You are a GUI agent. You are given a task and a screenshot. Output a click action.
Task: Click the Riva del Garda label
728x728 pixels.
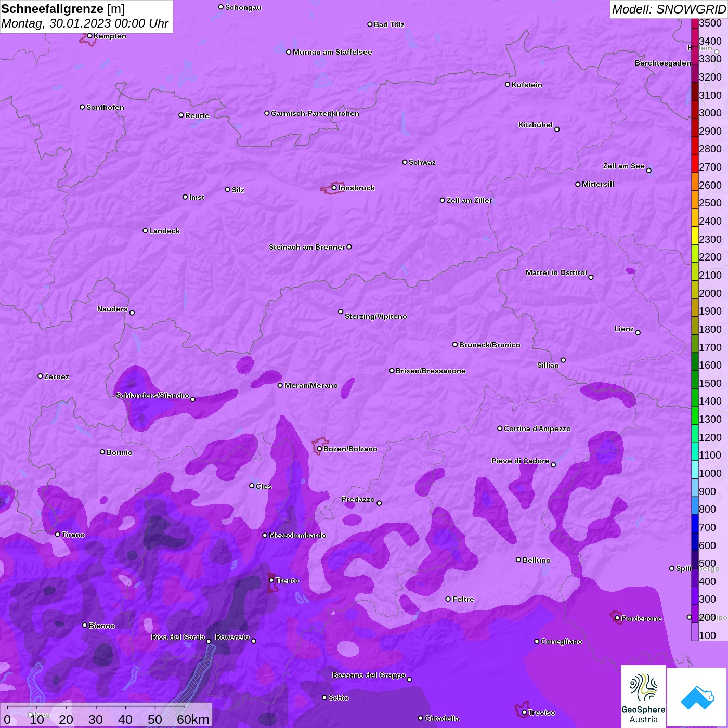pos(178,637)
